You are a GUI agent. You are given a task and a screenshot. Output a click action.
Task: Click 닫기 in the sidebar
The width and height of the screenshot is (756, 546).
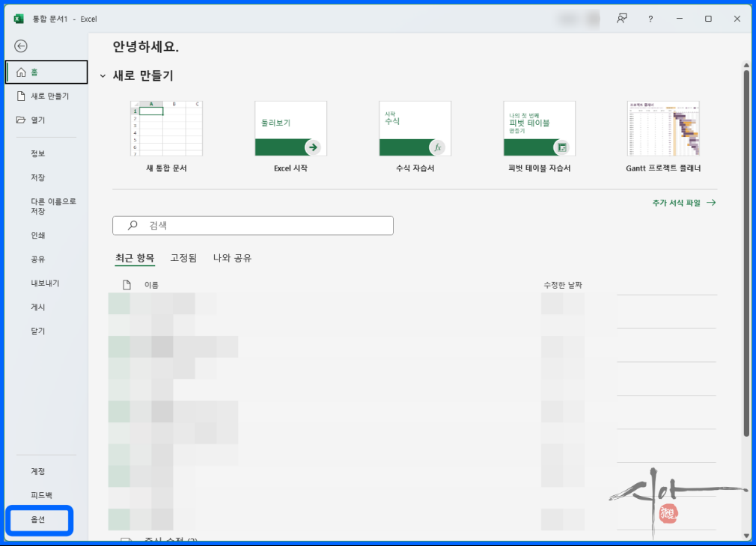[x=38, y=331]
